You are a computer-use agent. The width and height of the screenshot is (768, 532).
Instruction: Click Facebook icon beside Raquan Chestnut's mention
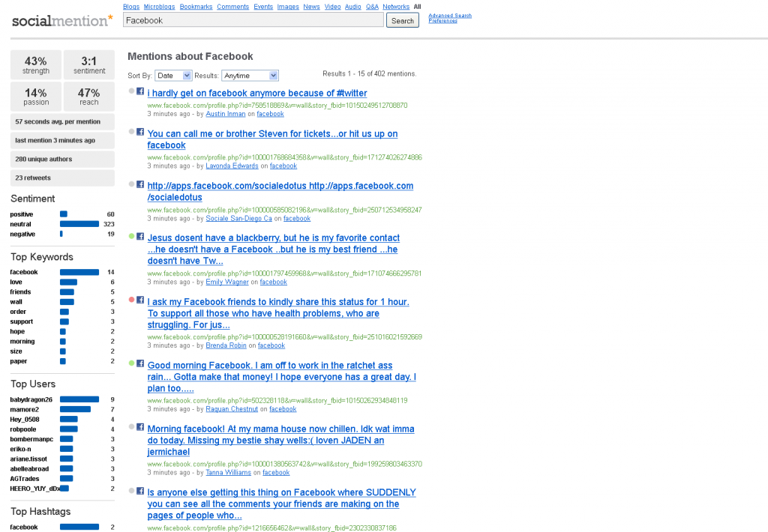pos(140,363)
